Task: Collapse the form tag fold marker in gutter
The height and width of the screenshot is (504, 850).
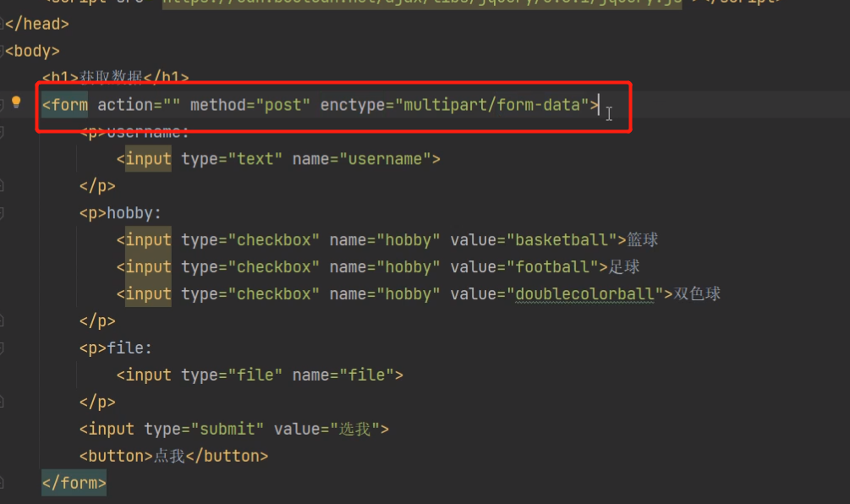Action: click(x=2, y=105)
